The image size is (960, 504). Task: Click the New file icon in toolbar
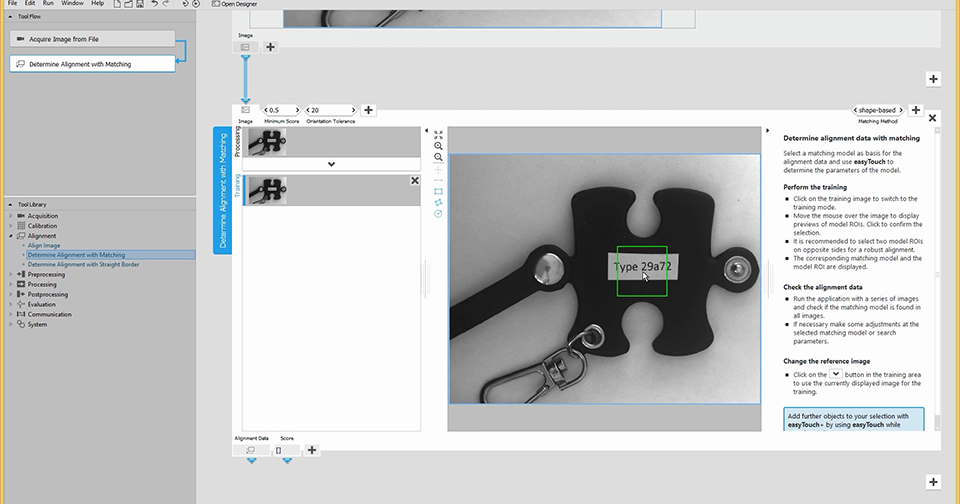tap(117, 4)
